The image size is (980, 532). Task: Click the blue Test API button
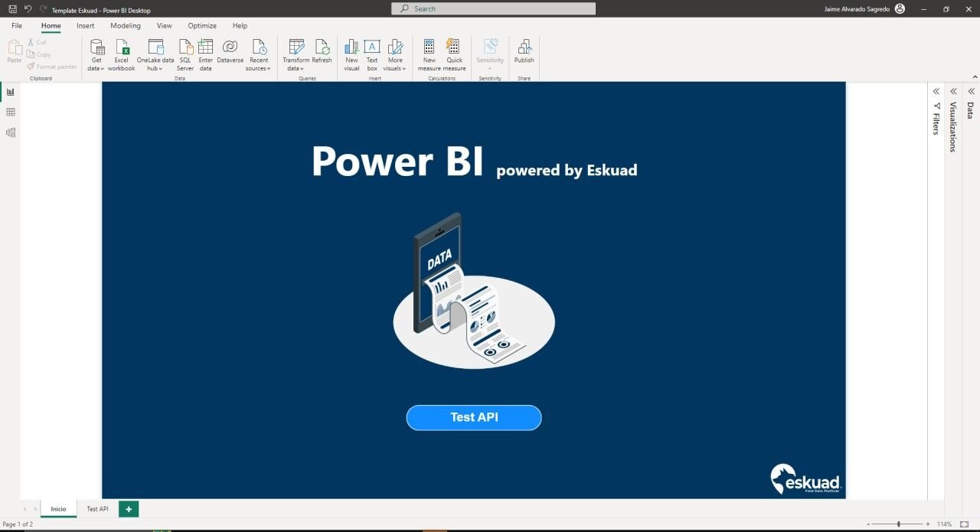[x=474, y=417]
